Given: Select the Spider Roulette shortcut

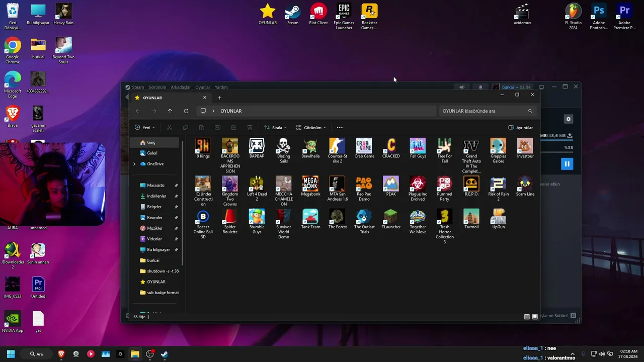Looking at the screenshot, I should (230, 222).
